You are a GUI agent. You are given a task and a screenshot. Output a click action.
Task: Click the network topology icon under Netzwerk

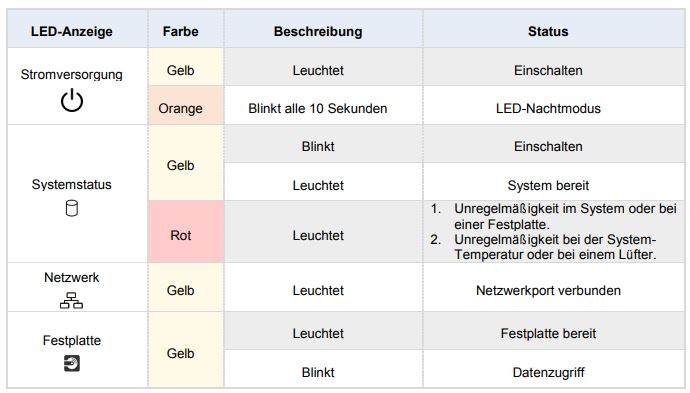(71, 301)
